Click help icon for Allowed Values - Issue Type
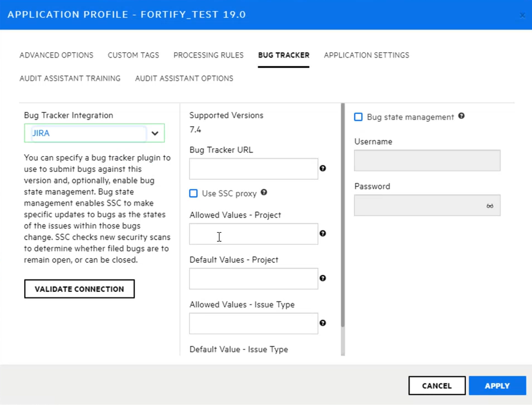 (323, 323)
